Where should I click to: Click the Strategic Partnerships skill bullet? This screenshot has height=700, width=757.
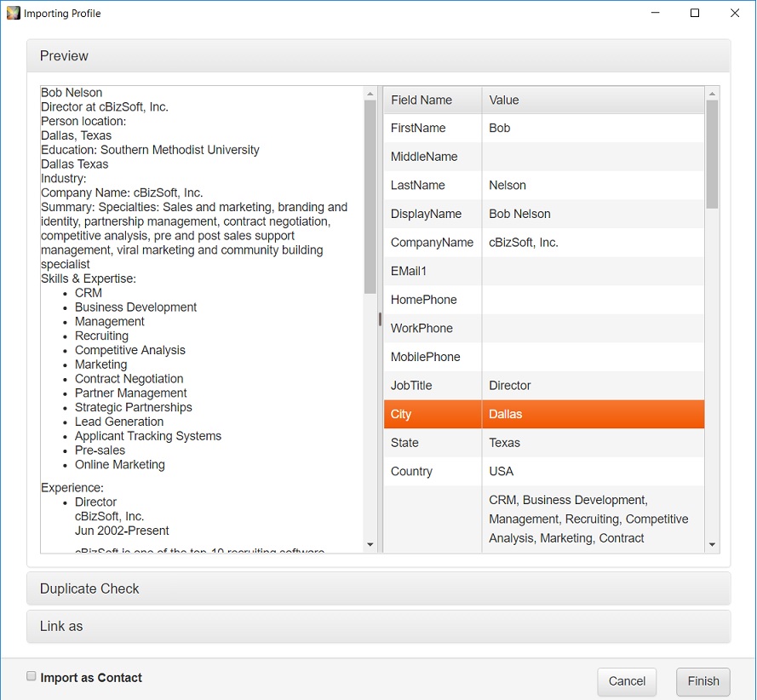pyautogui.click(x=133, y=407)
